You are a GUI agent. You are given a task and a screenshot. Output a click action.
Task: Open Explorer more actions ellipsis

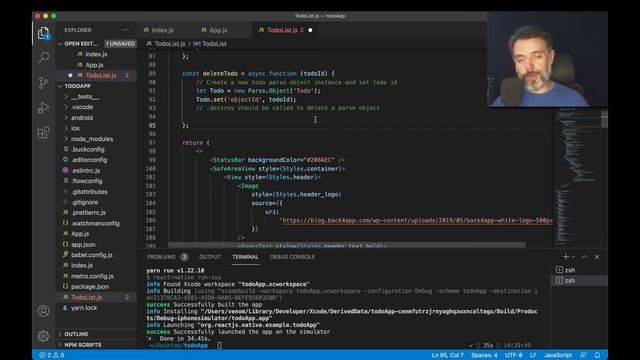(x=125, y=30)
